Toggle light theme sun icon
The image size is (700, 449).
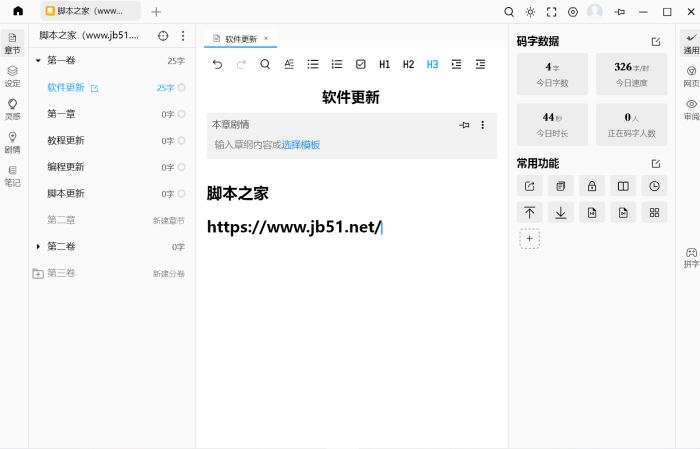[x=530, y=12]
